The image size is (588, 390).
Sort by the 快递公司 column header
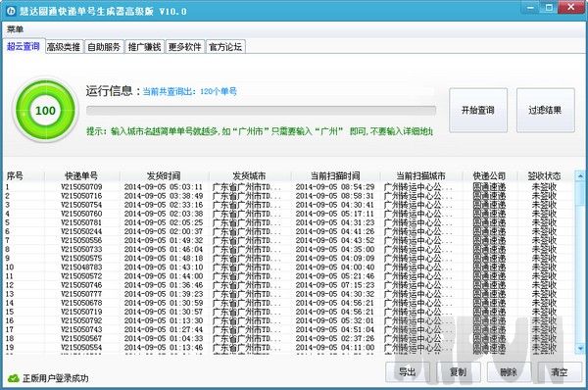[489, 175]
